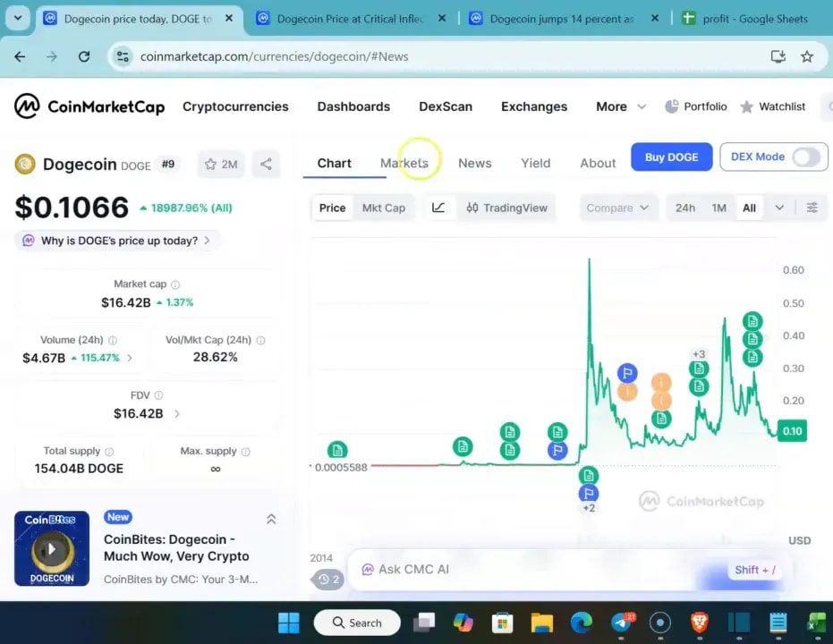Open Watchlist from the top navigation
This screenshot has height=644, width=833.
click(773, 106)
